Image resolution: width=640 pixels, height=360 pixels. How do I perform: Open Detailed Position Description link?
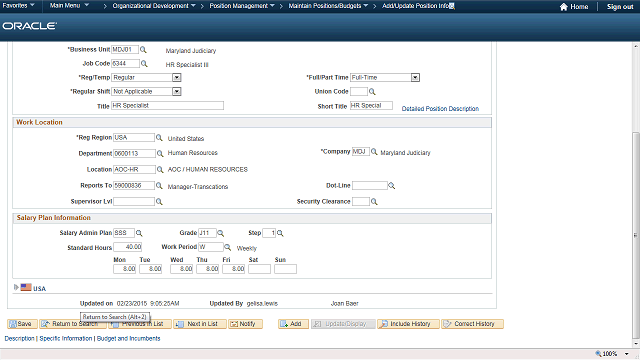(440, 109)
